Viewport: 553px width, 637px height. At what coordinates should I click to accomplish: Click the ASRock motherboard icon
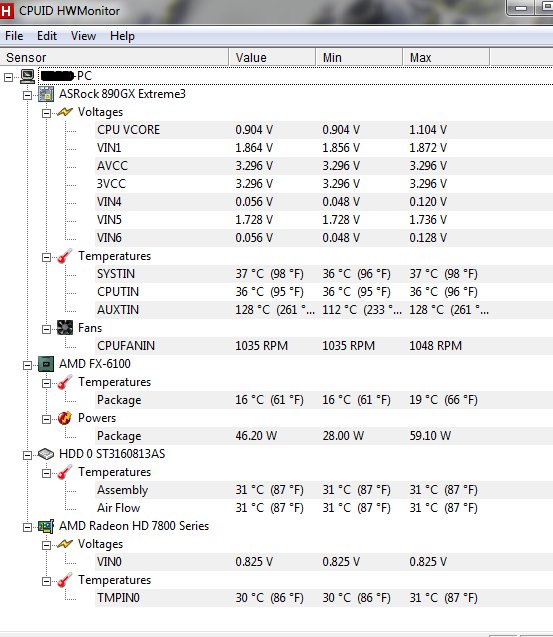tap(46, 94)
